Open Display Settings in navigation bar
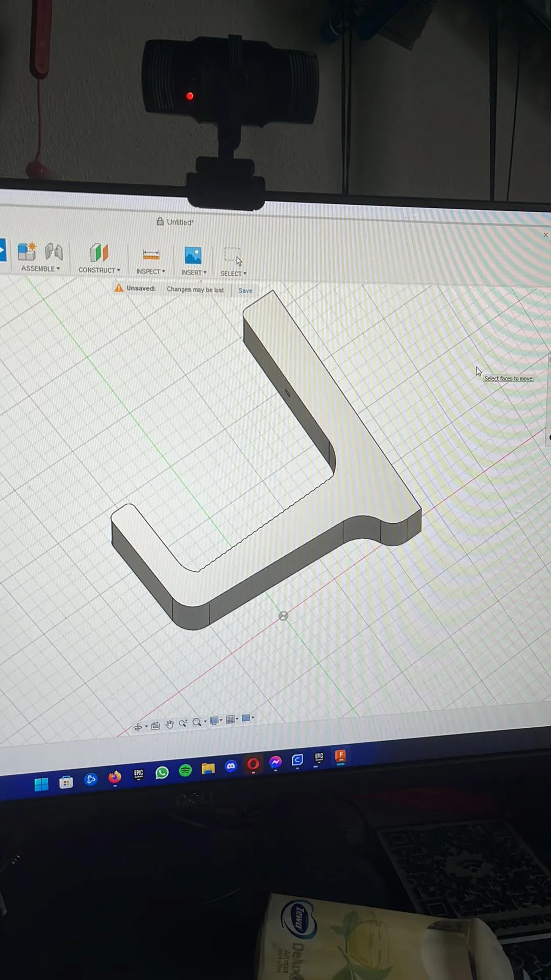 pyautogui.click(x=214, y=721)
